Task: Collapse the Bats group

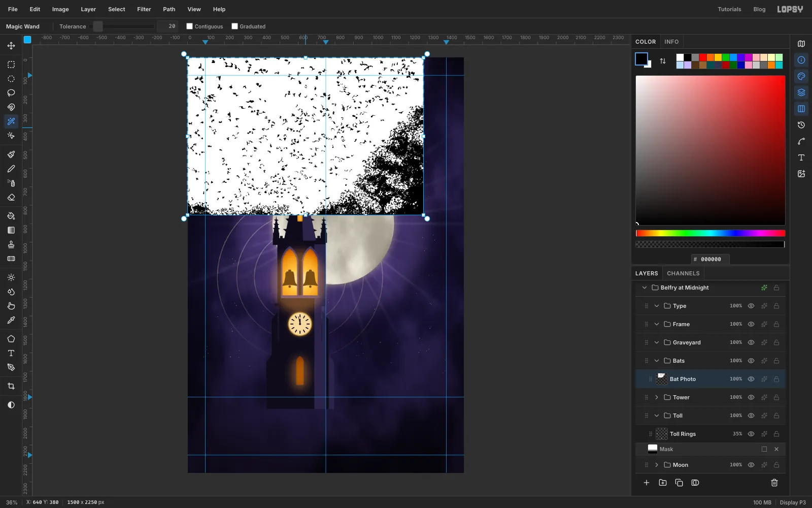Action: click(x=657, y=361)
